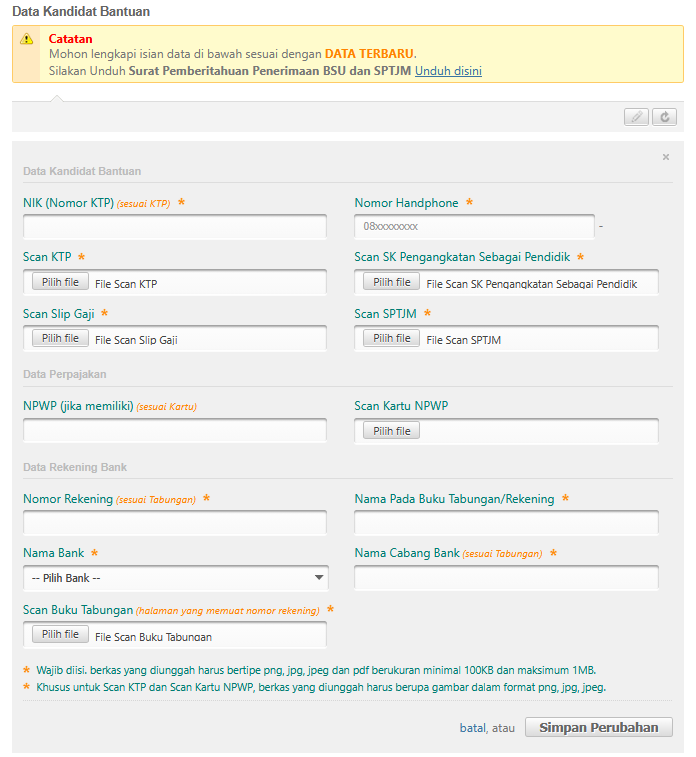Click the pencil edit icon button

[636, 117]
